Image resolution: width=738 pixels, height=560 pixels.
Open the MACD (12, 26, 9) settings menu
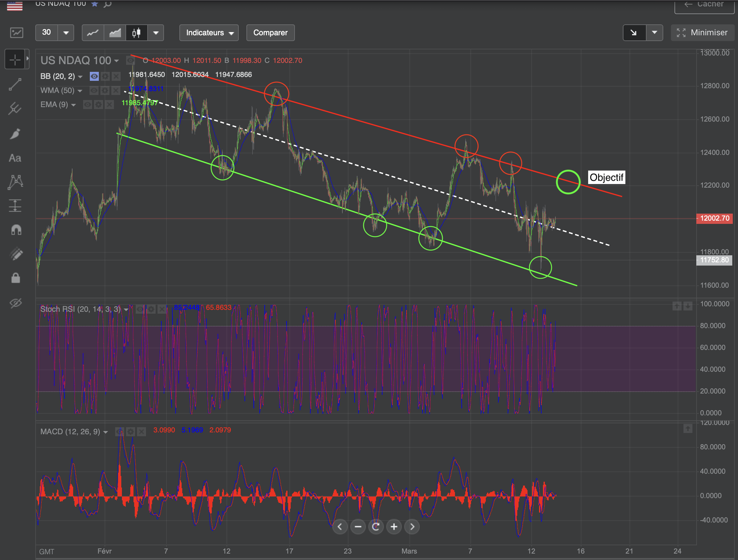coord(131,432)
